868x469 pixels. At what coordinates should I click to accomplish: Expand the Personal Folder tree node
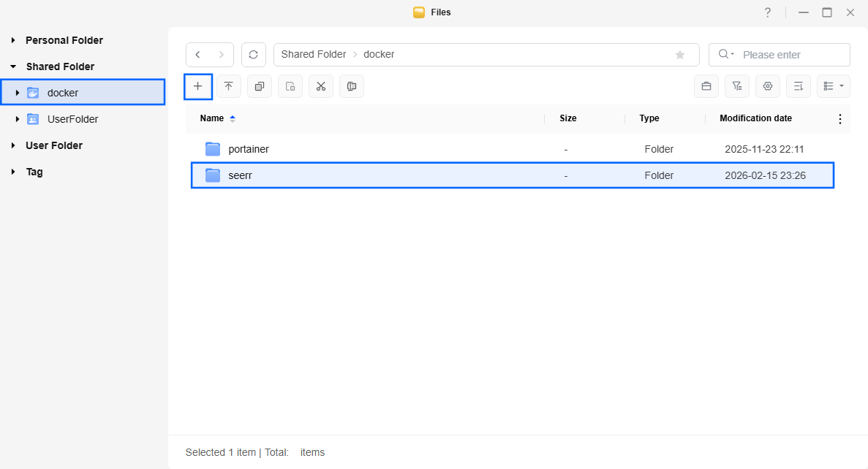pos(13,40)
